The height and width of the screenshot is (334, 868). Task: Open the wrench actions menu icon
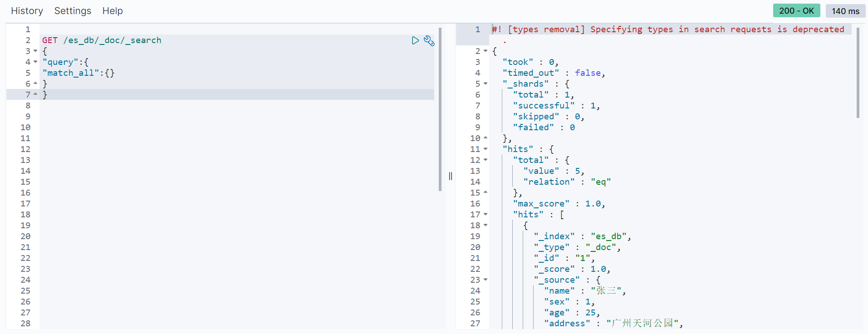(429, 41)
